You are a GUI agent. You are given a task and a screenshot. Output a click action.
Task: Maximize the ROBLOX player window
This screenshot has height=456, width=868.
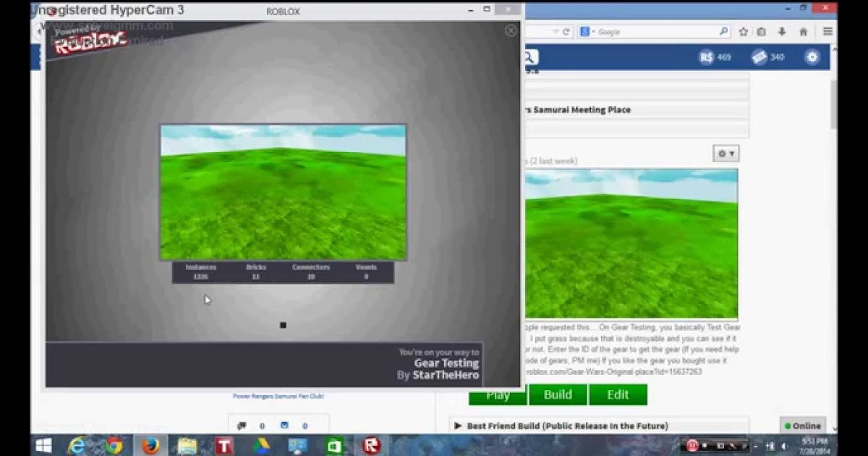pos(488,9)
